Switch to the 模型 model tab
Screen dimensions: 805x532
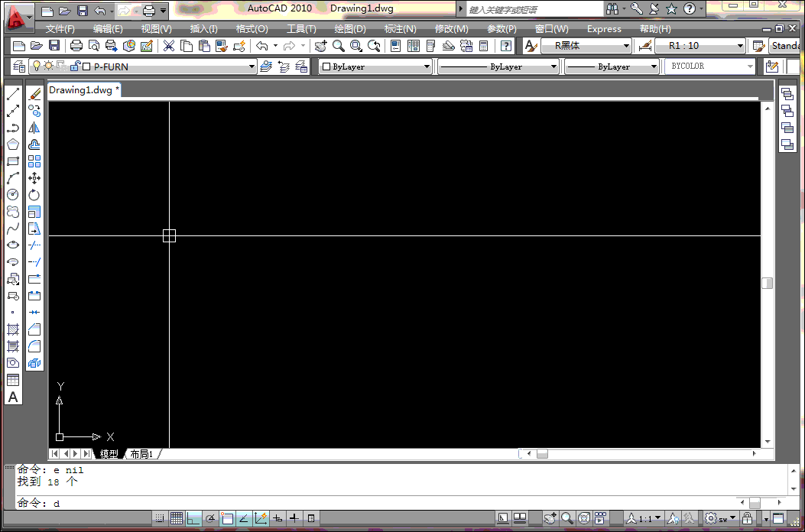(109, 454)
